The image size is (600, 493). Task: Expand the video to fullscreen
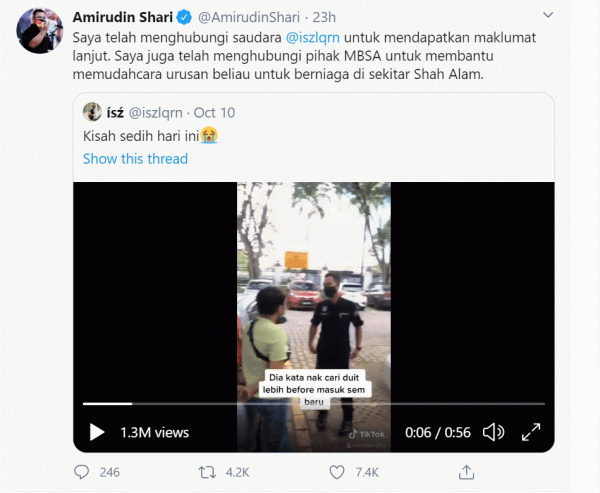coord(532,433)
